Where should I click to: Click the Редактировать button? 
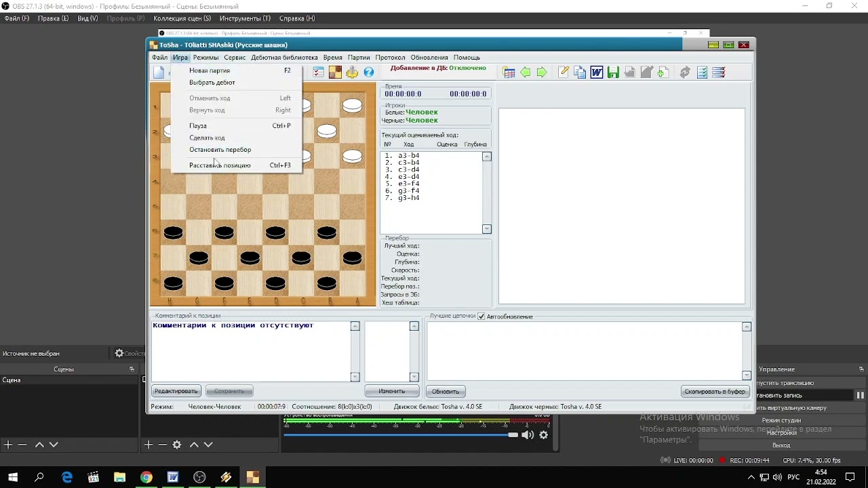pos(176,391)
